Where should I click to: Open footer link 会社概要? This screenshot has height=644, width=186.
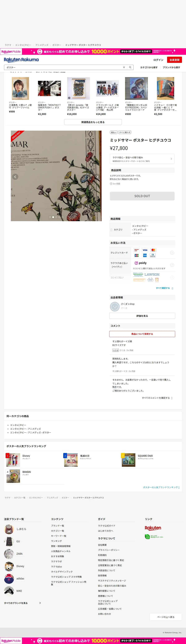click(102, 545)
